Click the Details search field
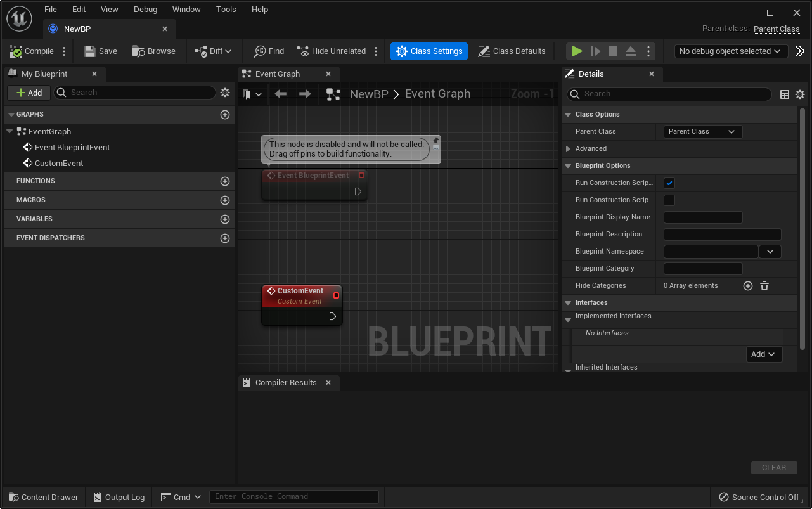This screenshot has height=509, width=812. click(669, 94)
